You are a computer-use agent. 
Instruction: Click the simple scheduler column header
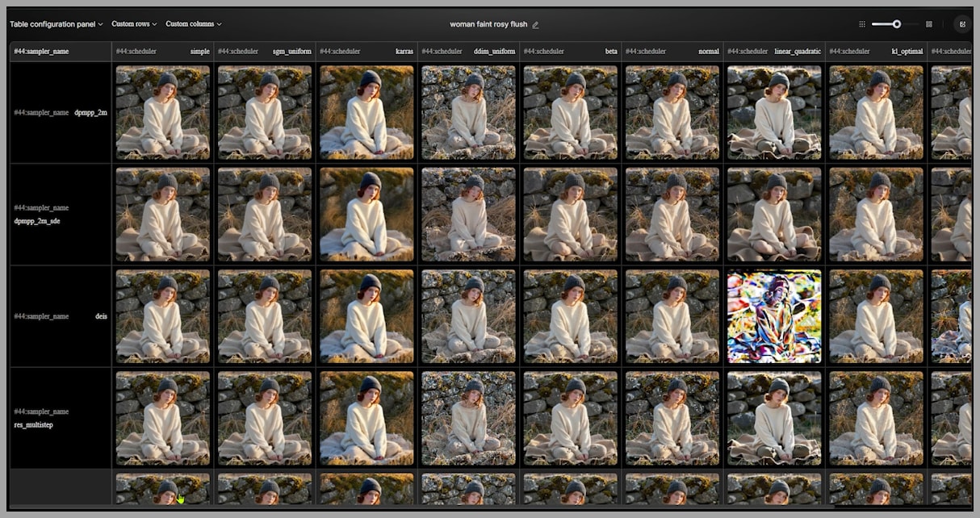pyautogui.click(x=162, y=51)
